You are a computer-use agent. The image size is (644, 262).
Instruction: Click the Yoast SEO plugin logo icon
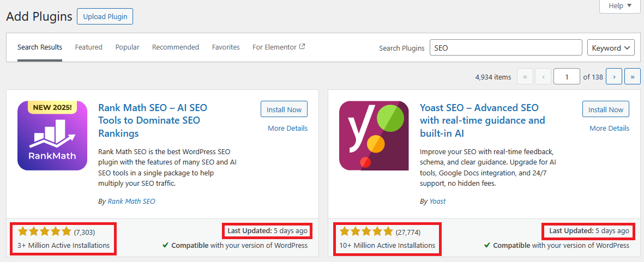coord(374,136)
